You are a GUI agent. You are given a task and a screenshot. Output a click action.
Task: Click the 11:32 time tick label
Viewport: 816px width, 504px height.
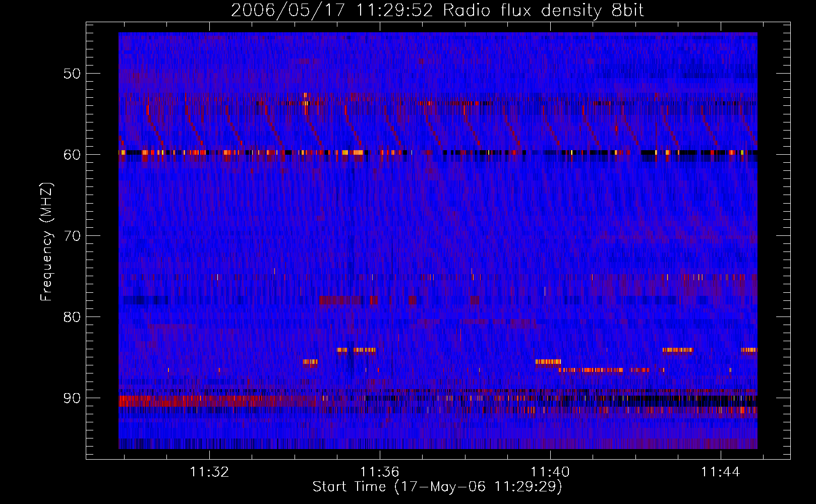(x=209, y=472)
